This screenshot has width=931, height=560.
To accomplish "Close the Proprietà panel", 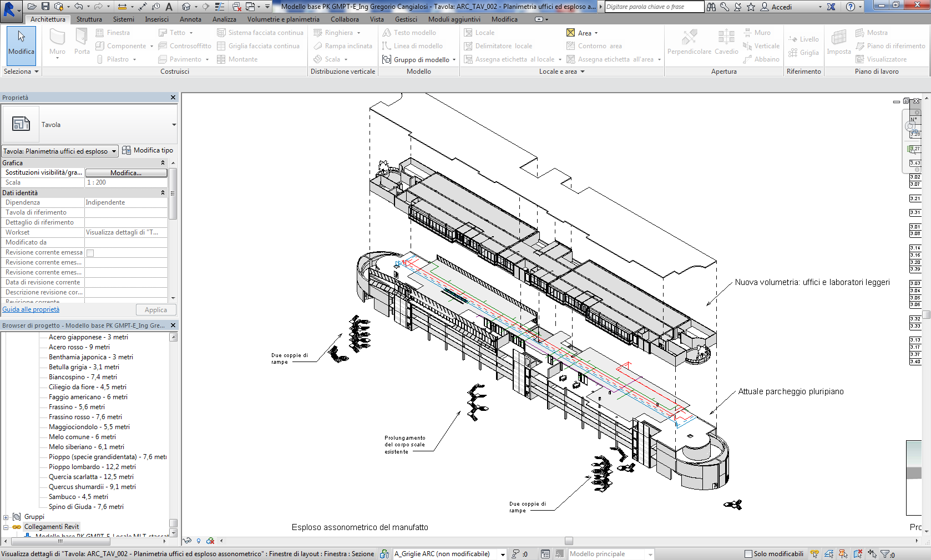I will pyautogui.click(x=173, y=98).
